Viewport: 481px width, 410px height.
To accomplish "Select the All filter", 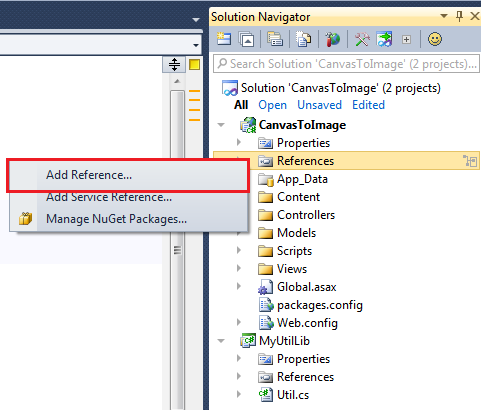I will 241,105.
